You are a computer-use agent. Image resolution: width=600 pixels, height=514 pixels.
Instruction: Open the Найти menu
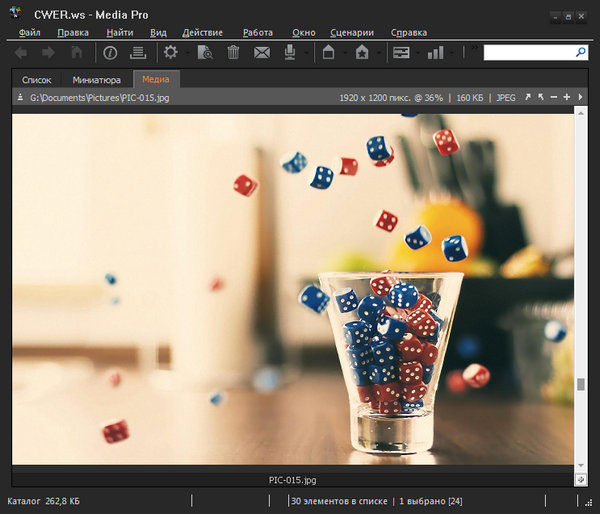[120, 33]
